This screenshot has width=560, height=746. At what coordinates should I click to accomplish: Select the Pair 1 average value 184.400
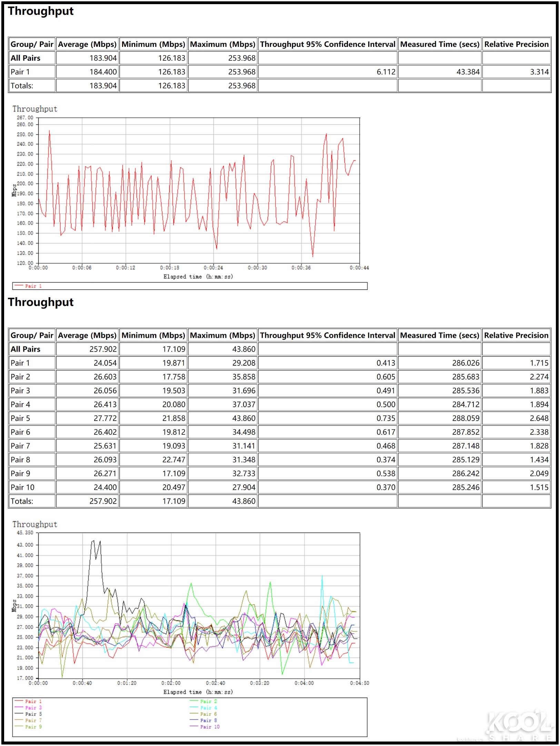[x=103, y=72]
